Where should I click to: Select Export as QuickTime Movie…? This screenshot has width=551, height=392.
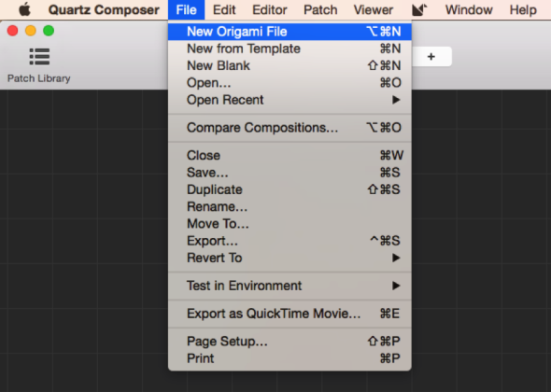pos(290,314)
